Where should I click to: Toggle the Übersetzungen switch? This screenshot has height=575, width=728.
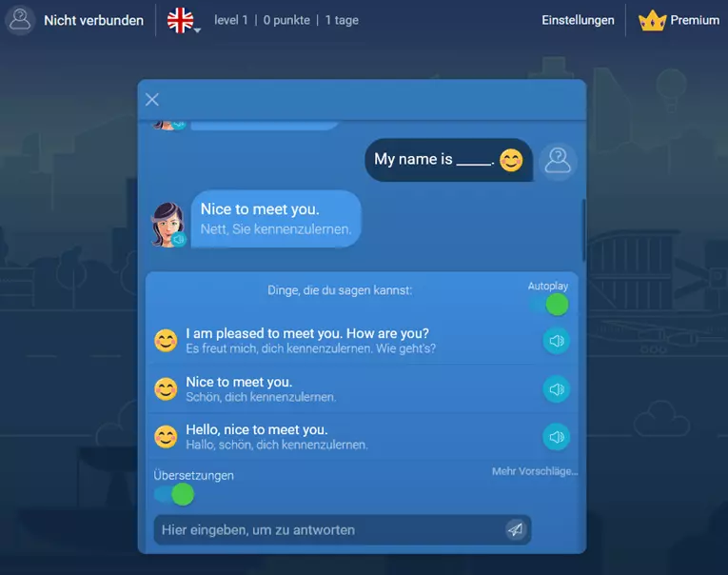174,494
